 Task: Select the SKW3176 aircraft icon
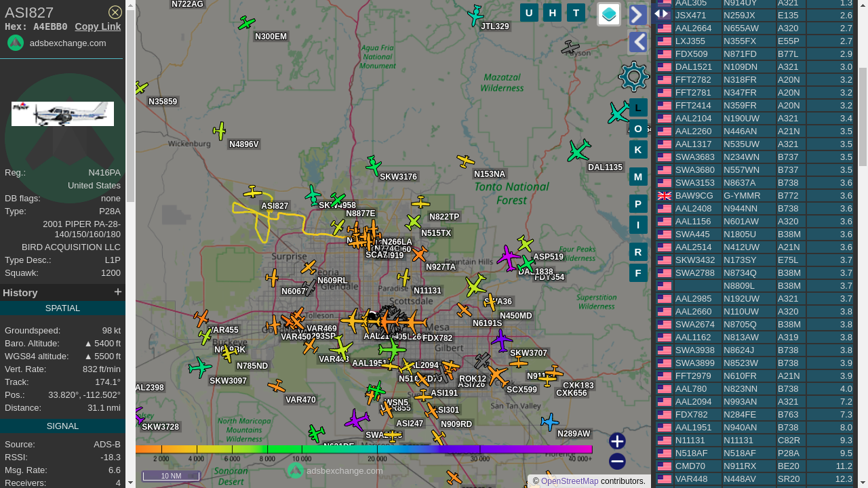[374, 165]
